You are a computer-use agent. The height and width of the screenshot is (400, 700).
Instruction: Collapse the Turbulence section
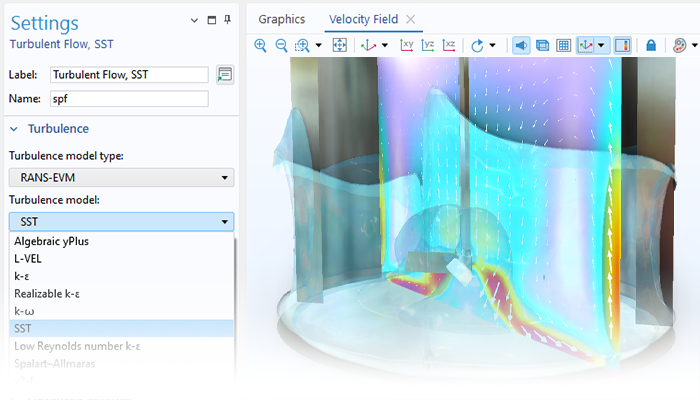[14, 129]
